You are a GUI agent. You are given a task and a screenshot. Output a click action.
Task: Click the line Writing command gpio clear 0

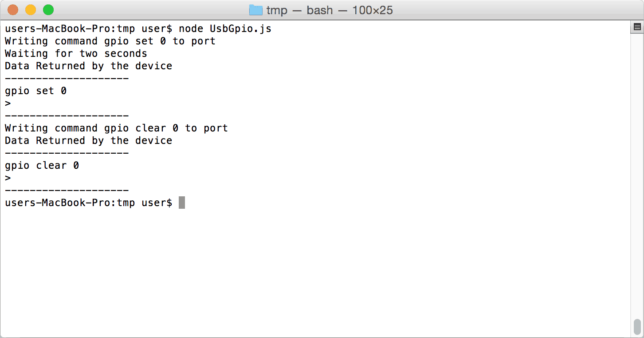coord(116,128)
